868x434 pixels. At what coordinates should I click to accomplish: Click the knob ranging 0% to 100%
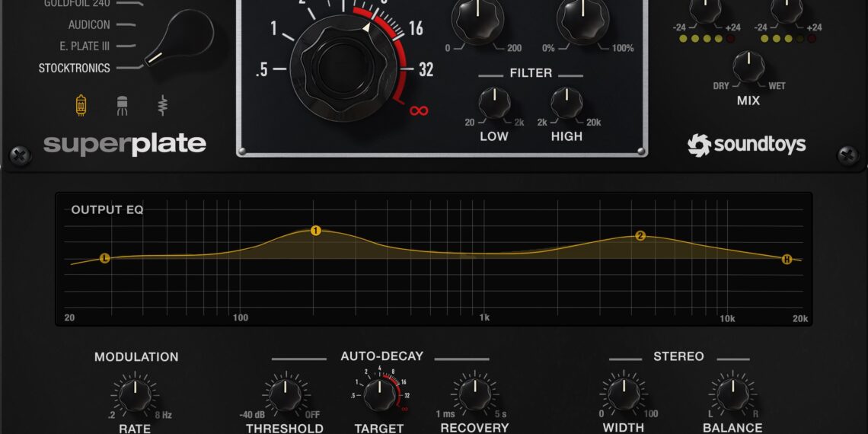point(583,19)
